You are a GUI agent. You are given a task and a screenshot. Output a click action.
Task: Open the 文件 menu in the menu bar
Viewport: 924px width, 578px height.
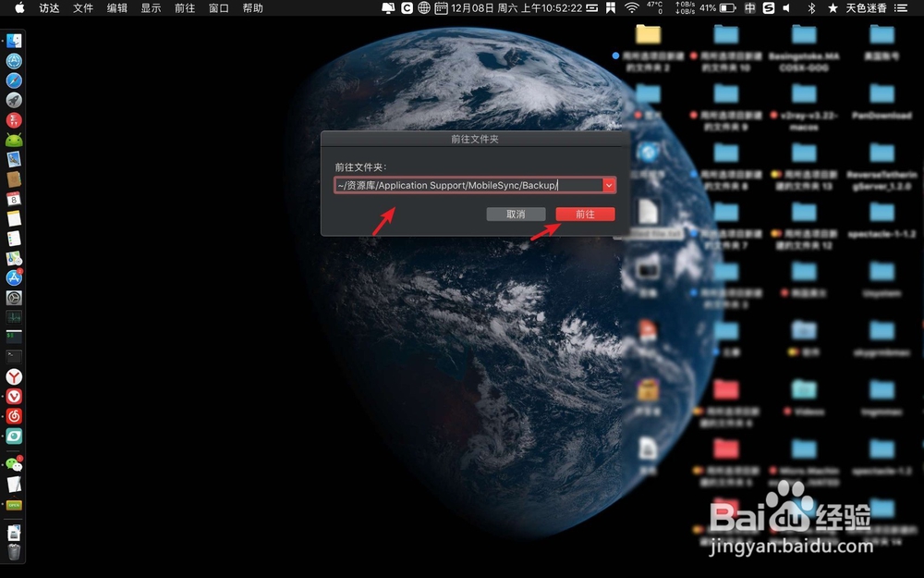pyautogui.click(x=82, y=8)
